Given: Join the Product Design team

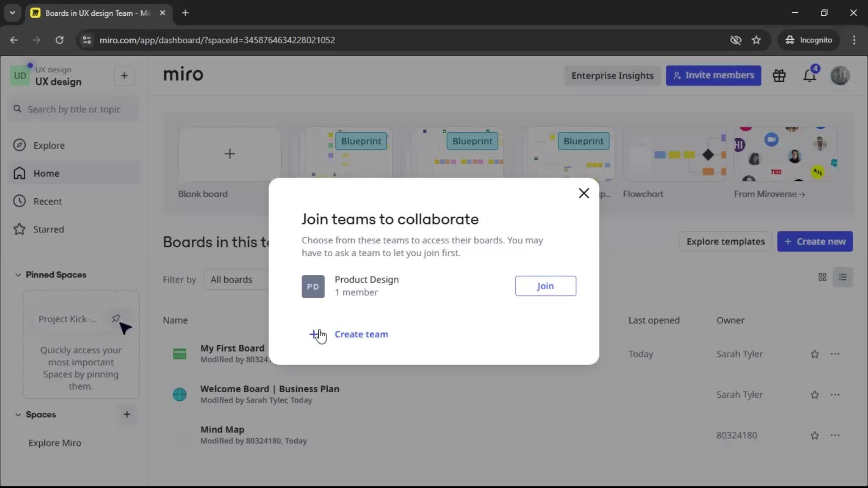Looking at the screenshot, I should [546, 286].
